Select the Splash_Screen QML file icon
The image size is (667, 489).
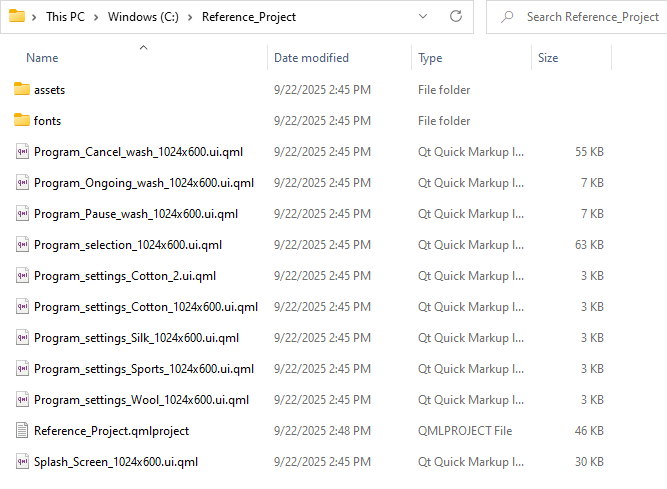pos(22,462)
